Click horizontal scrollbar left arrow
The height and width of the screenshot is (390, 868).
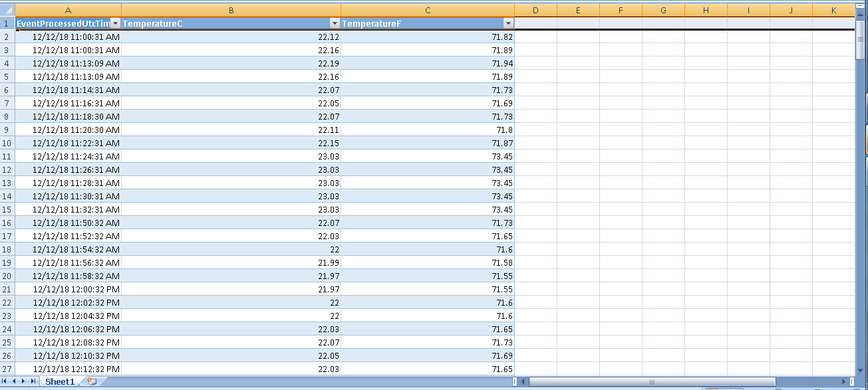coord(523,382)
